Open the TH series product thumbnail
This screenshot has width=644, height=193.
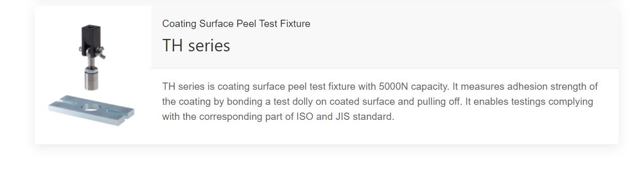pyautogui.click(x=93, y=75)
